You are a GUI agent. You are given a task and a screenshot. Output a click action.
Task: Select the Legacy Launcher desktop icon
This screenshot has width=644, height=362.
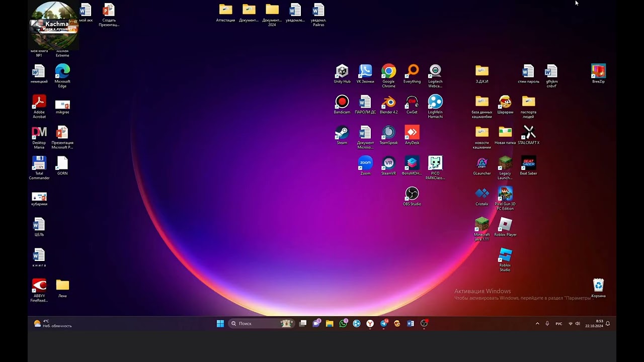[505, 168]
